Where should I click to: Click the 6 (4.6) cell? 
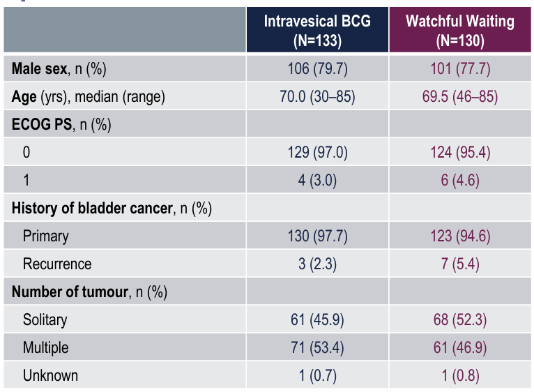click(460, 181)
